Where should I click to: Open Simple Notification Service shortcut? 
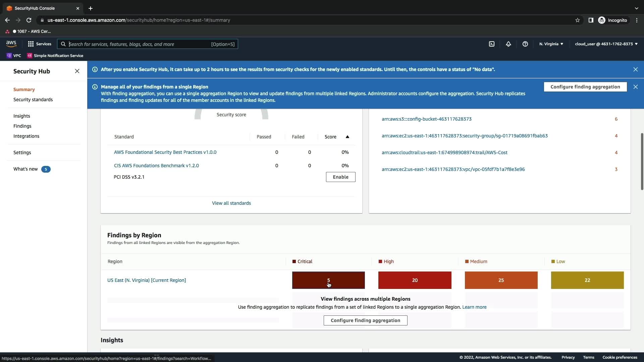(55, 56)
